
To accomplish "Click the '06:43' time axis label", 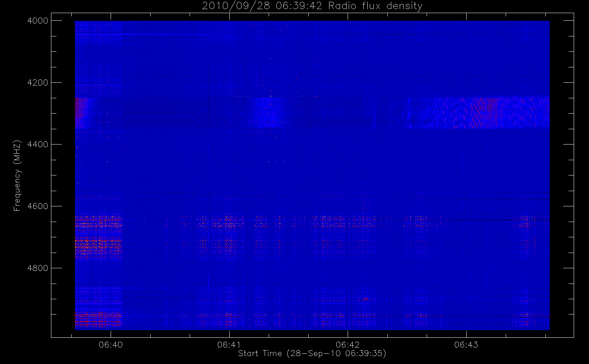I will pos(466,345).
